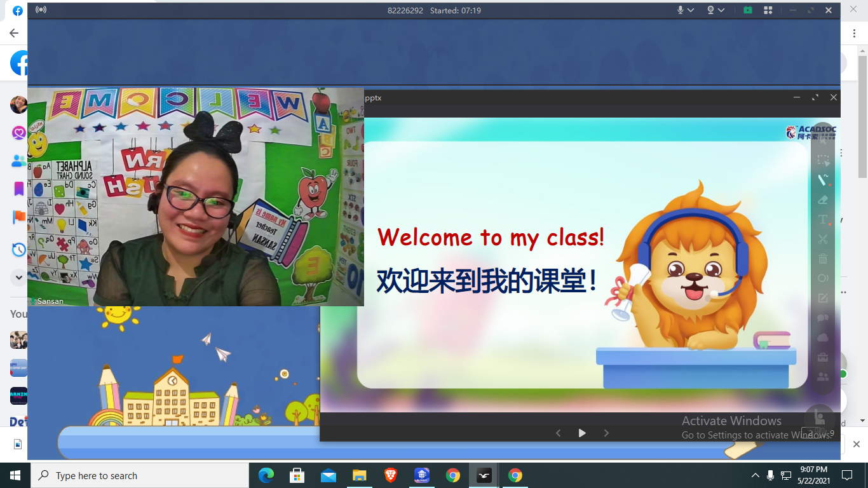Minimize the pptx slide panel
868x488 pixels.
(797, 97)
